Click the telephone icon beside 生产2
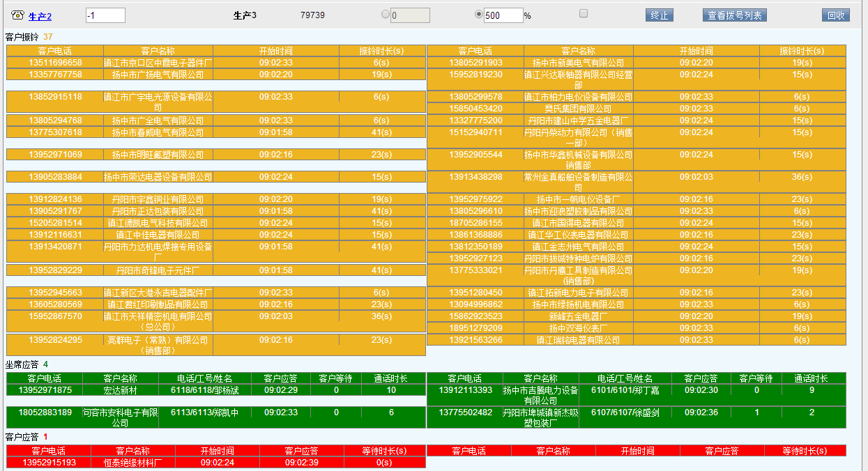The image size is (868, 471). coord(18,16)
